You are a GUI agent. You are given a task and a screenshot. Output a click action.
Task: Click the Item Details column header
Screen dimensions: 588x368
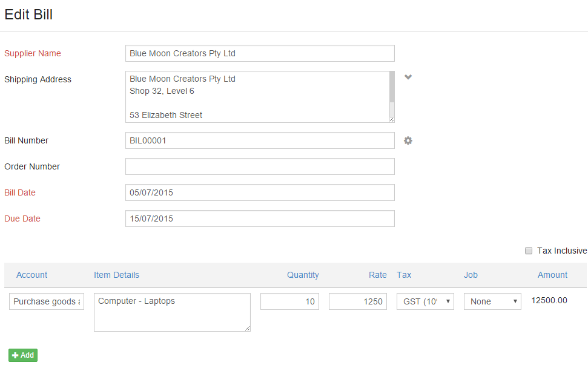pyautogui.click(x=117, y=275)
